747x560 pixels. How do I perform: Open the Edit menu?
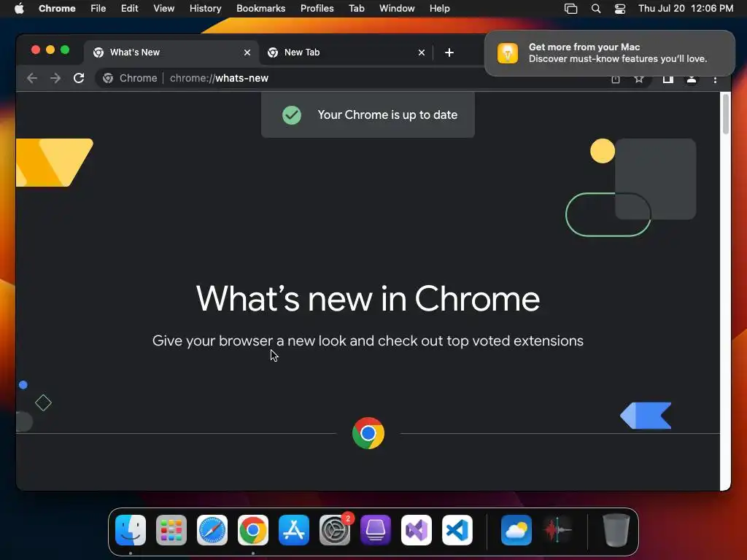[130, 9]
